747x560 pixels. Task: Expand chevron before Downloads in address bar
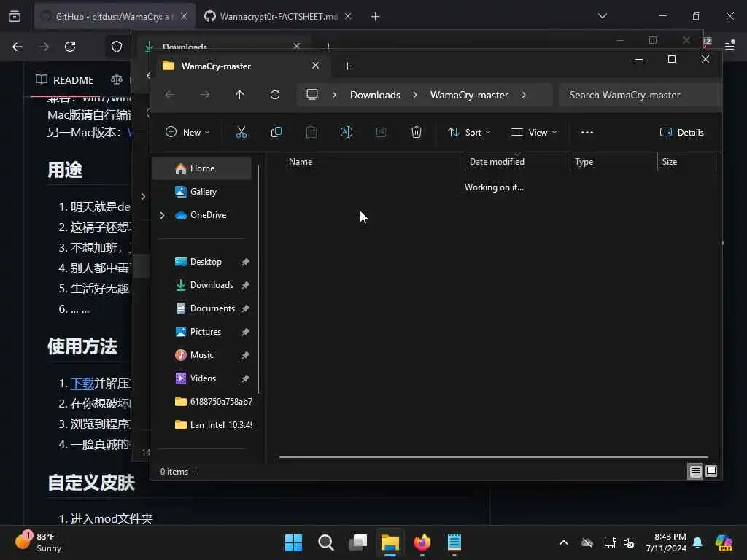point(334,95)
